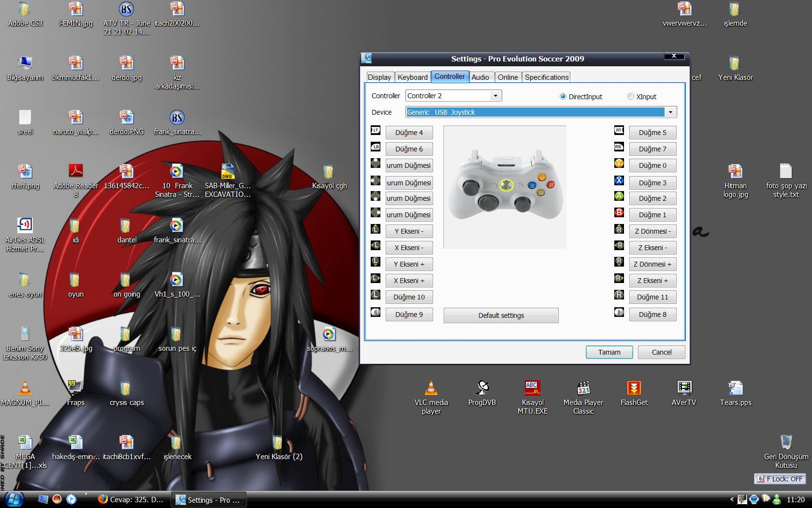Click the Düğme 1 mapping button
The height and width of the screenshot is (508, 812).
click(652, 215)
